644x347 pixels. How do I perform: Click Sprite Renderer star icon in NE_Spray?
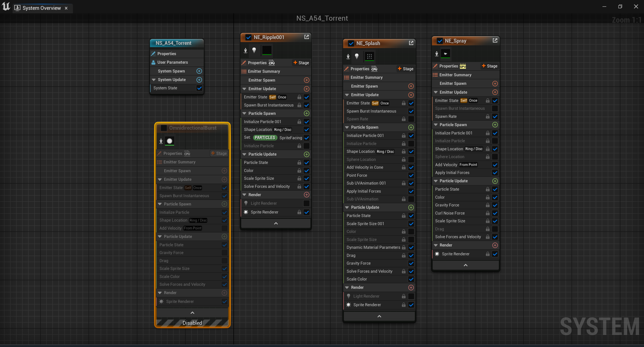(x=437, y=254)
